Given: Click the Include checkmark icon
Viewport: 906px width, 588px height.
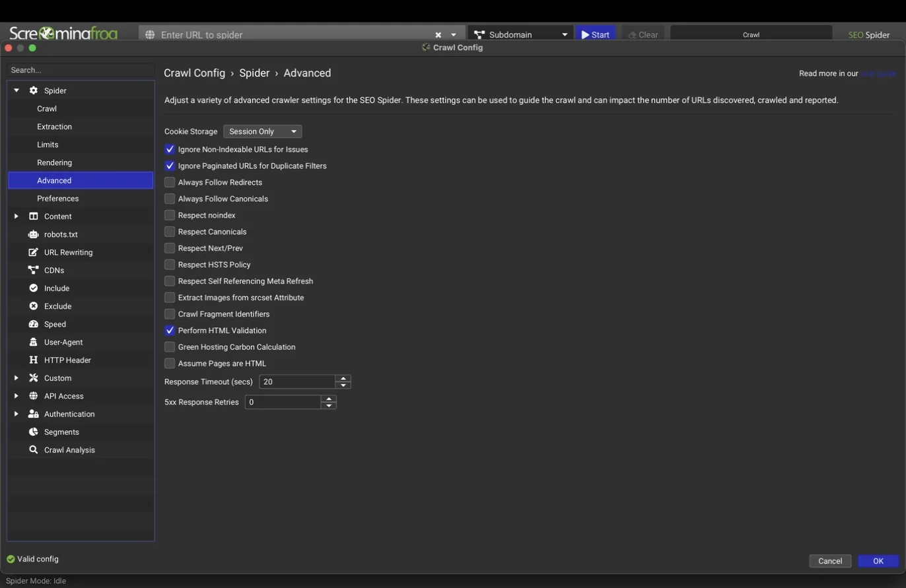Looking at the screenshot, I should (x=33, y=288).
